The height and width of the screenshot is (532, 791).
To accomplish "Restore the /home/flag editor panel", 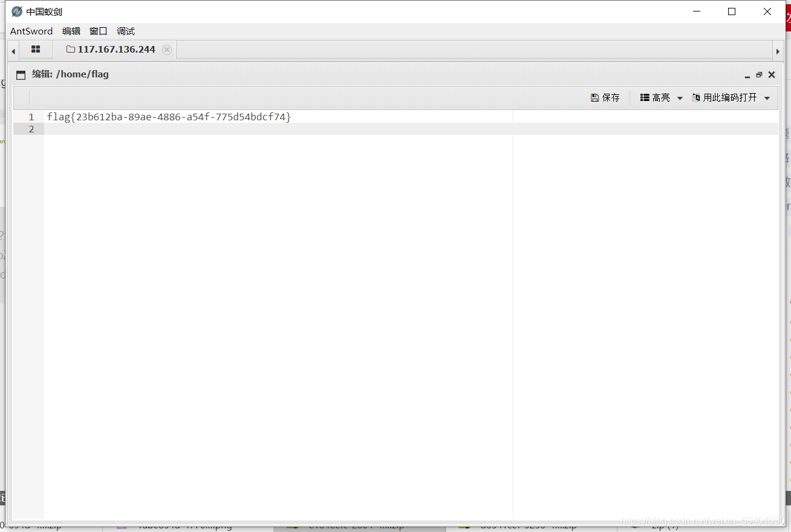I will point(759,75).
